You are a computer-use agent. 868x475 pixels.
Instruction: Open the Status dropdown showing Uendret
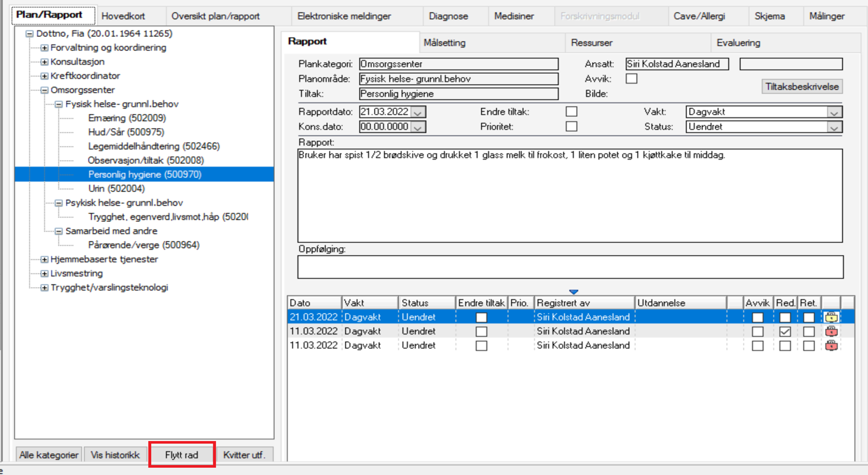click(834, 127)
